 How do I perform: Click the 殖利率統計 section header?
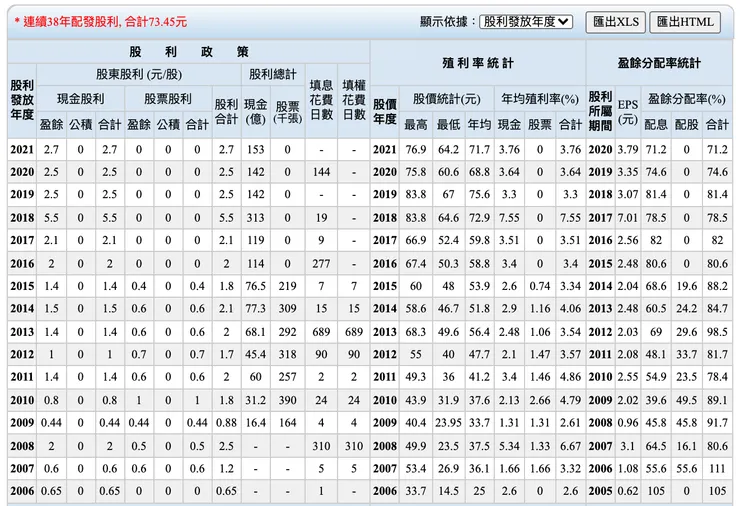[x=478, y=63]
